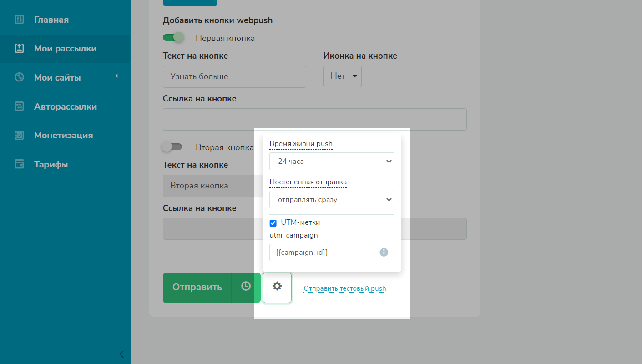Click the Главная home icon in sidebar
Viewport: 642px width, 364px height.
19,20
